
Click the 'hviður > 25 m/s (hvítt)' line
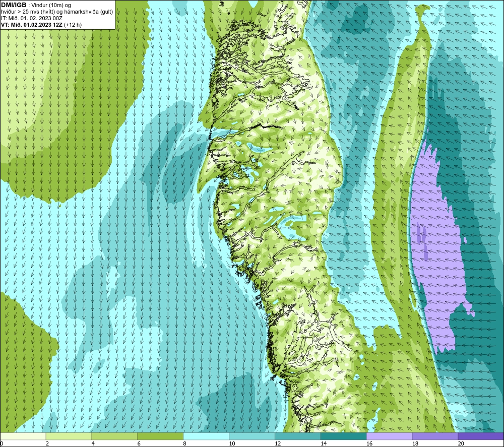click(29, 12)
